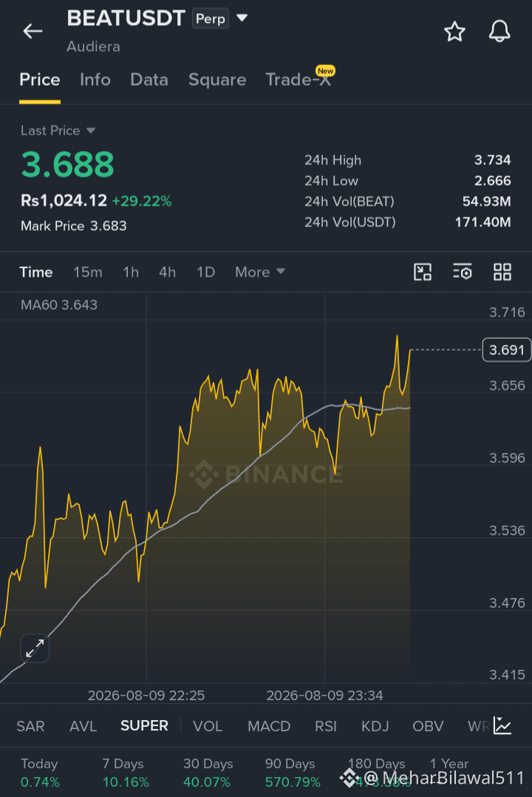Enable the MACD indicator
Viewport: 532px width, 797px height.
(268, 726)
